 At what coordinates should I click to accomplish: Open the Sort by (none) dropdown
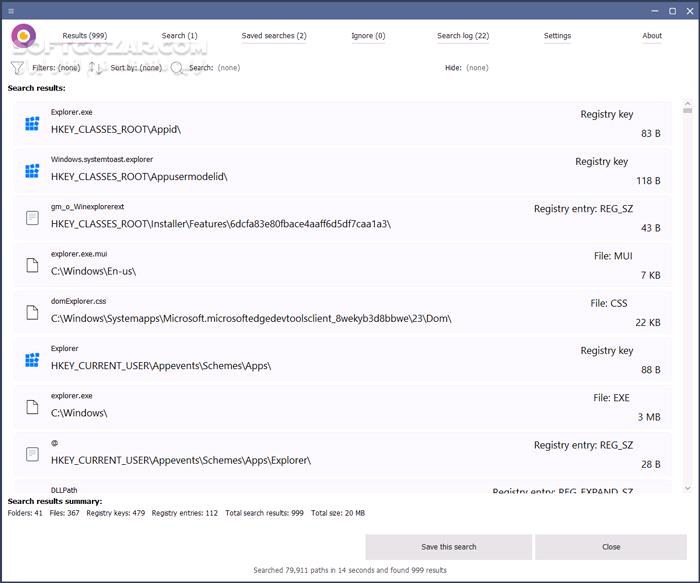136,68
